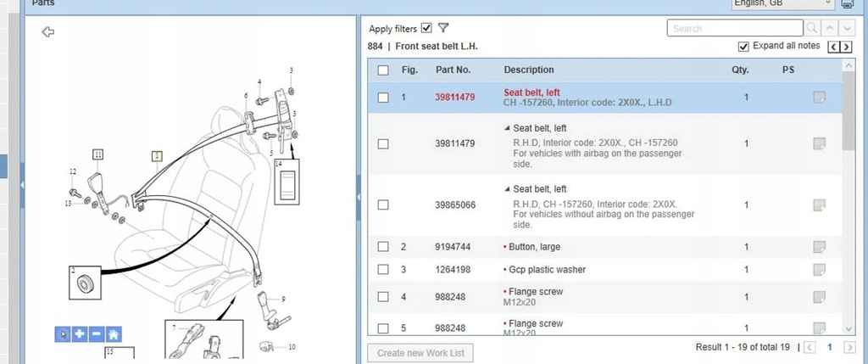
Task: Click part number 1264198
Action: 453,270
